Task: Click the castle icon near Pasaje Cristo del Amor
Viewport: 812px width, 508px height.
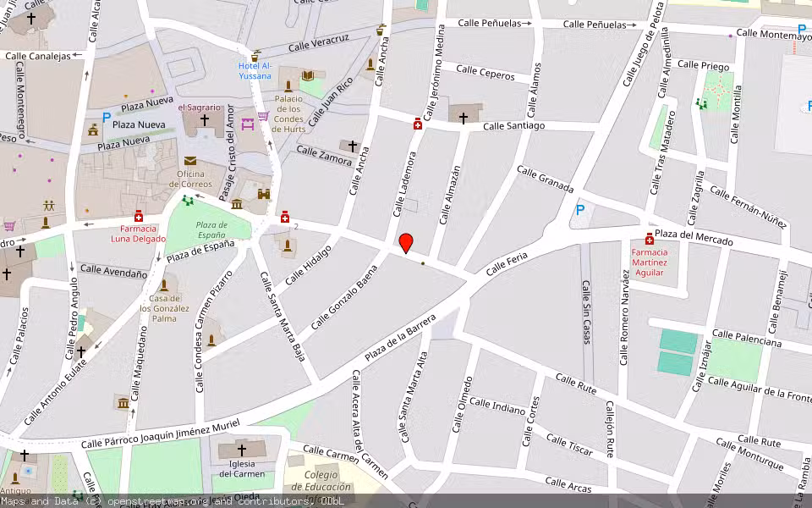Action: pos(262,194)
